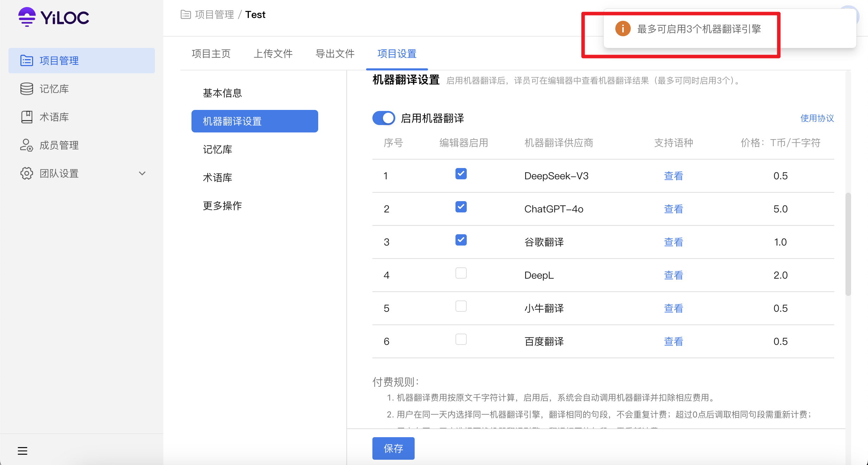868x465 pixels.
Task: Click 项目管理 in the breadcrumb
Action: point(214,14)
